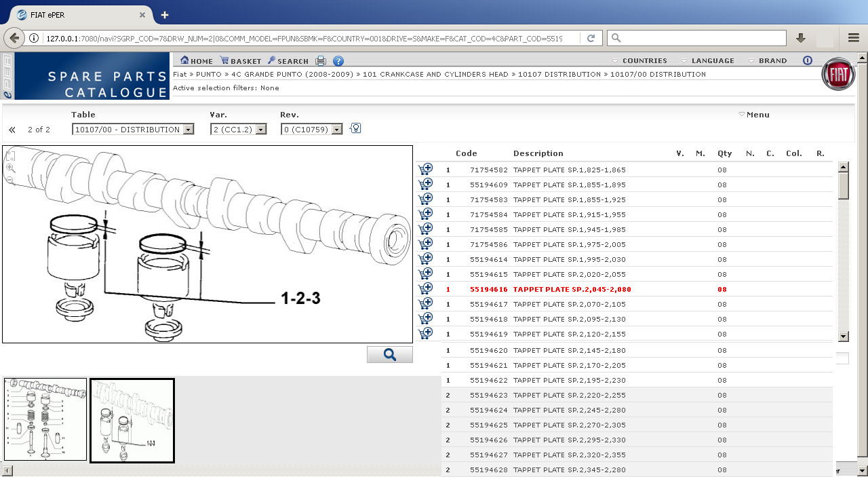This screenshot has width=868, height=477.
Task: Click 101 CRANKCASE AND CYLINDERS HEAD breadcrumb
Action: tap(435, 75)
